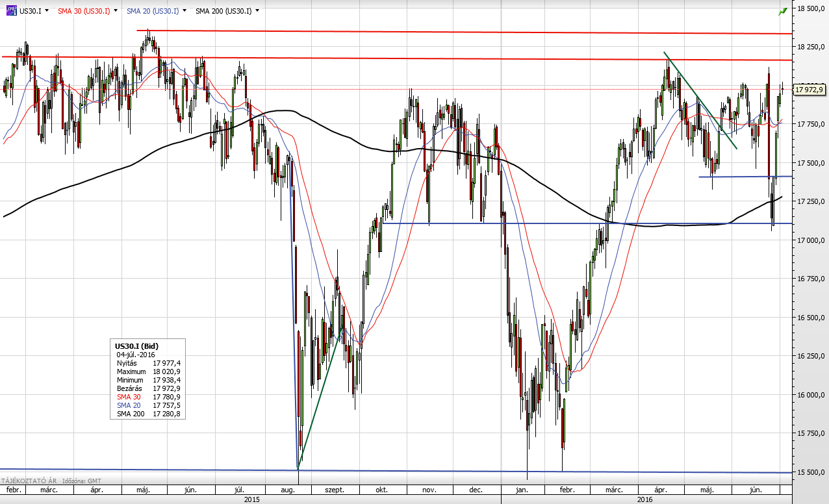Click the dec. month on time axis
The width and height of the screenshot is (829, 504).
[476, 490]
